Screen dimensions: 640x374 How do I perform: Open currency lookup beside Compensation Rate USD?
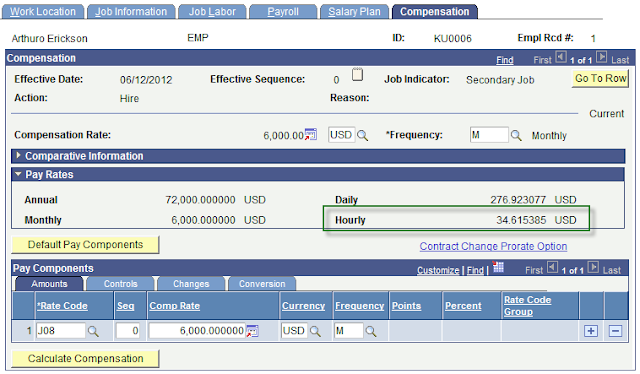(362, 135)
